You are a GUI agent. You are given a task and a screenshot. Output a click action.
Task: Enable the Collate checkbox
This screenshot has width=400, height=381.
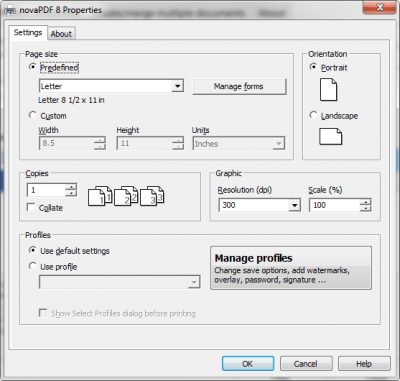[x=31, y=207]
